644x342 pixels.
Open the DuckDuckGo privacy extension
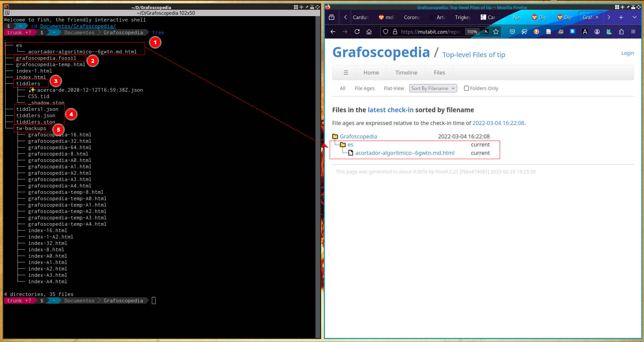(x=536, y=32)
